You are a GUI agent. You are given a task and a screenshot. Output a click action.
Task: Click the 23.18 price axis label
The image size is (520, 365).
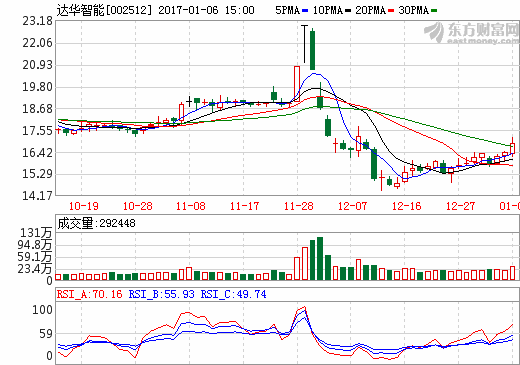point(37,21)
